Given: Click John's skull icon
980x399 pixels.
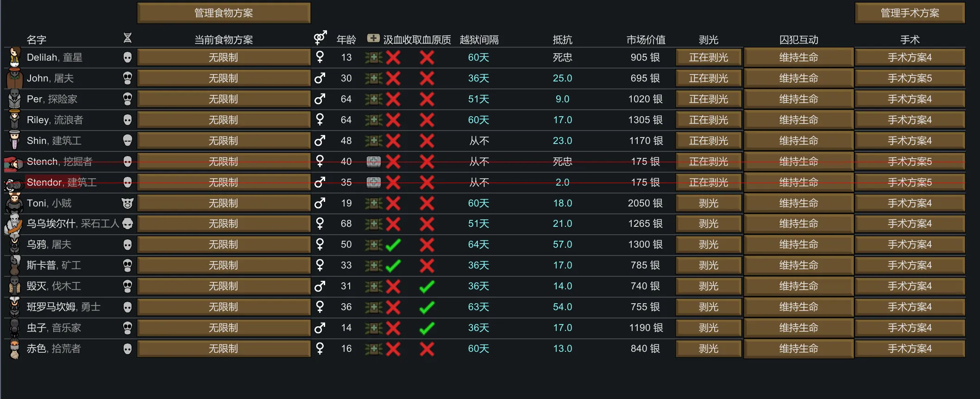Looking at the screenshot, I should [127, 78].
